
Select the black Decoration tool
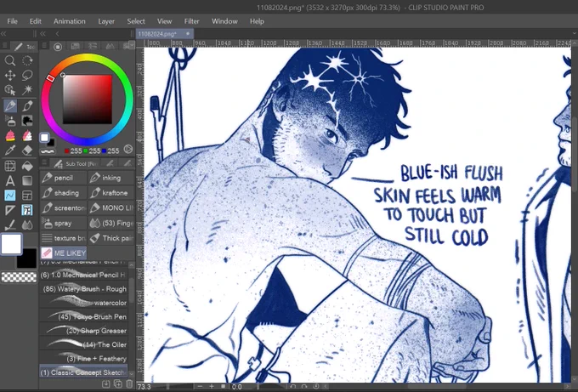pos(27,121)
